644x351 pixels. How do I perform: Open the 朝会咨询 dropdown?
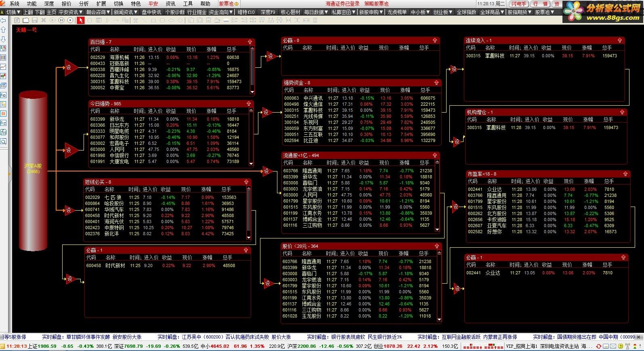click(98, 12)
